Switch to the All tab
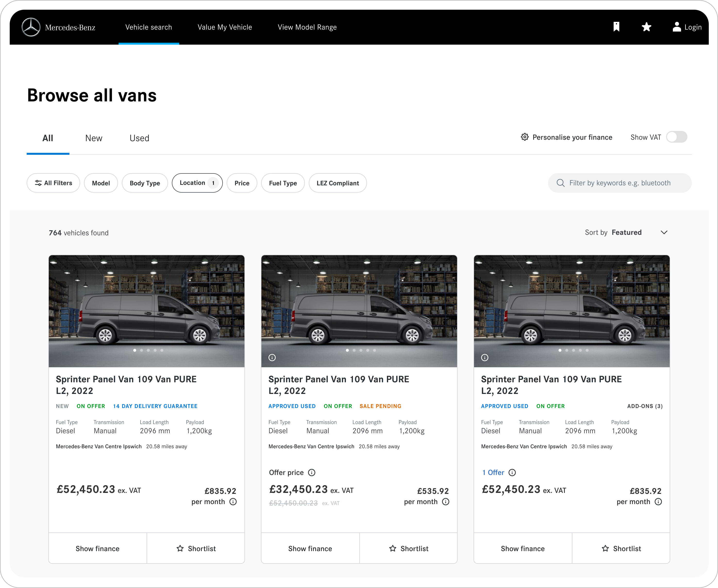The height and width of the screenshot is (588, 718). coord(48,138)
